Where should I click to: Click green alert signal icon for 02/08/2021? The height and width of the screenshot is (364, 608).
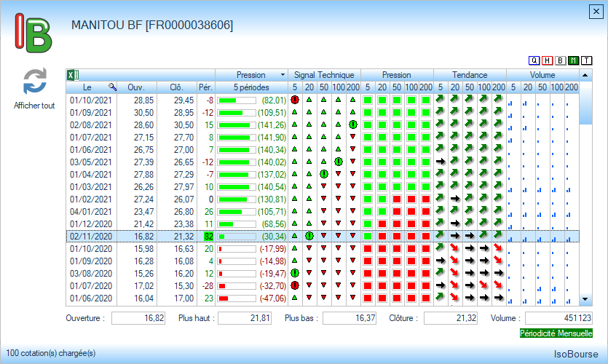[353, 124]
